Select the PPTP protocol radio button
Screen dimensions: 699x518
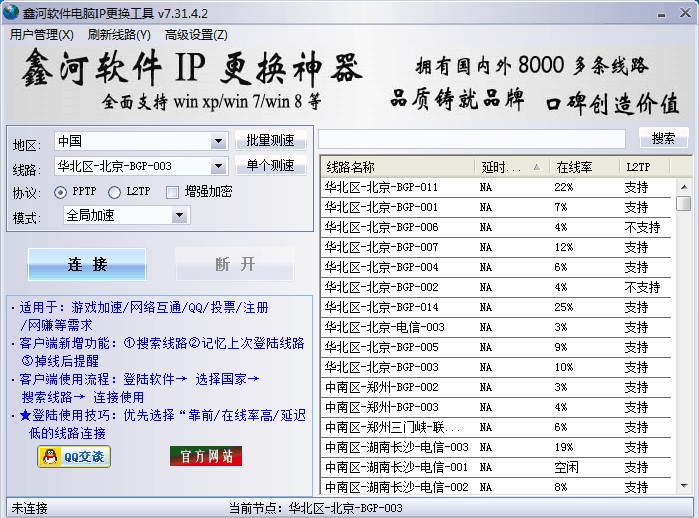click(x=60, y=192)
